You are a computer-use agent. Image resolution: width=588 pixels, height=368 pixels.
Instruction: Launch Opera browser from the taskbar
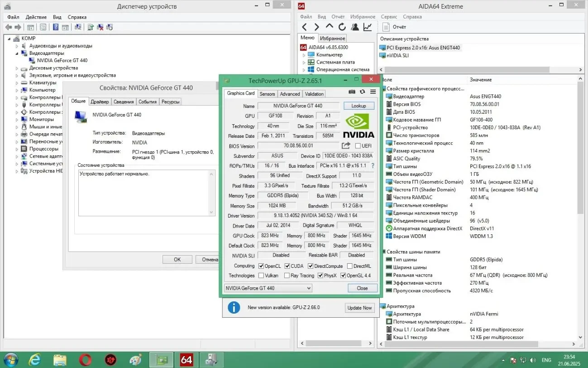coord(85,360)
